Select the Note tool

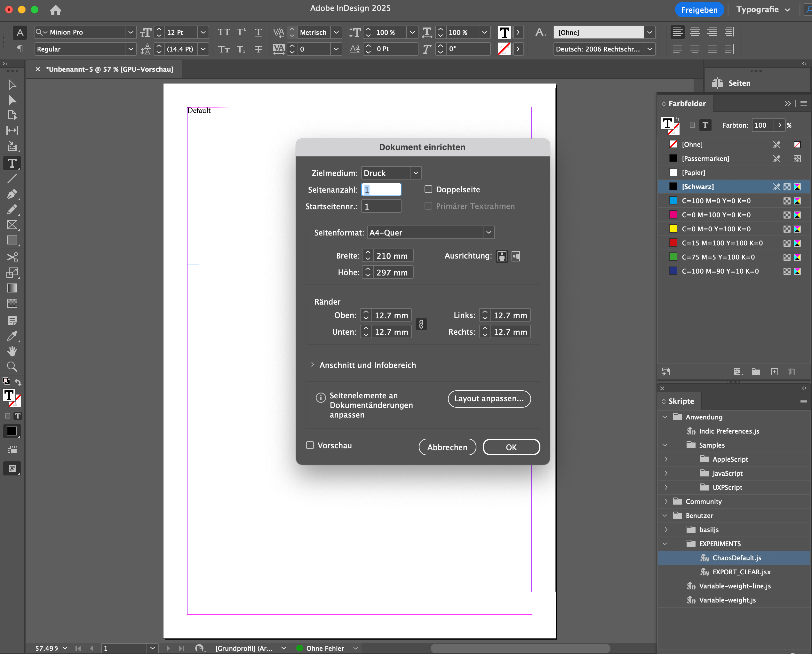12,321
